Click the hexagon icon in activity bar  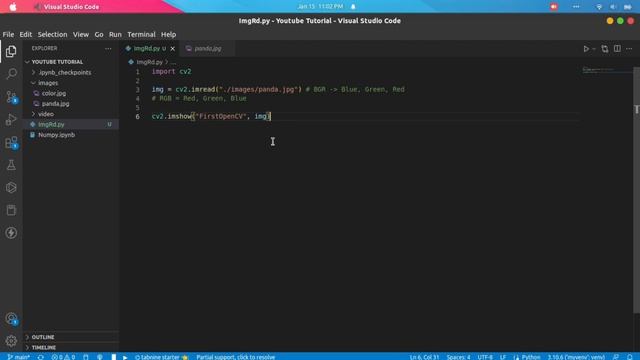point(11,188)
